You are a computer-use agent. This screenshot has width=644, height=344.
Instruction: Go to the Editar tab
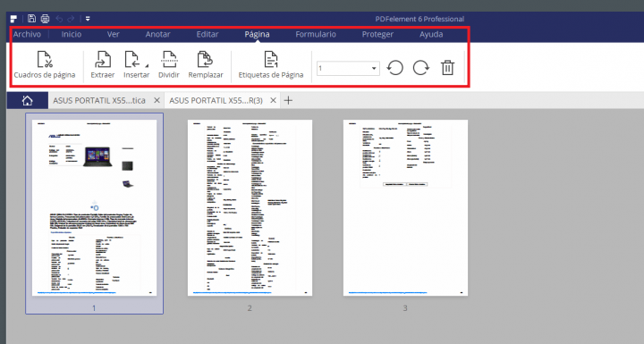coord(208,35)
